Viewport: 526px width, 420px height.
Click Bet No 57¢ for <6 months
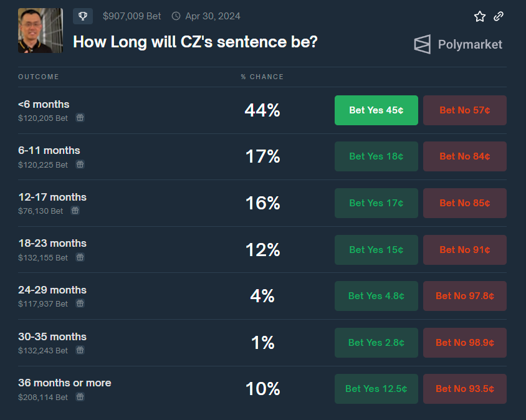[464, 110]
